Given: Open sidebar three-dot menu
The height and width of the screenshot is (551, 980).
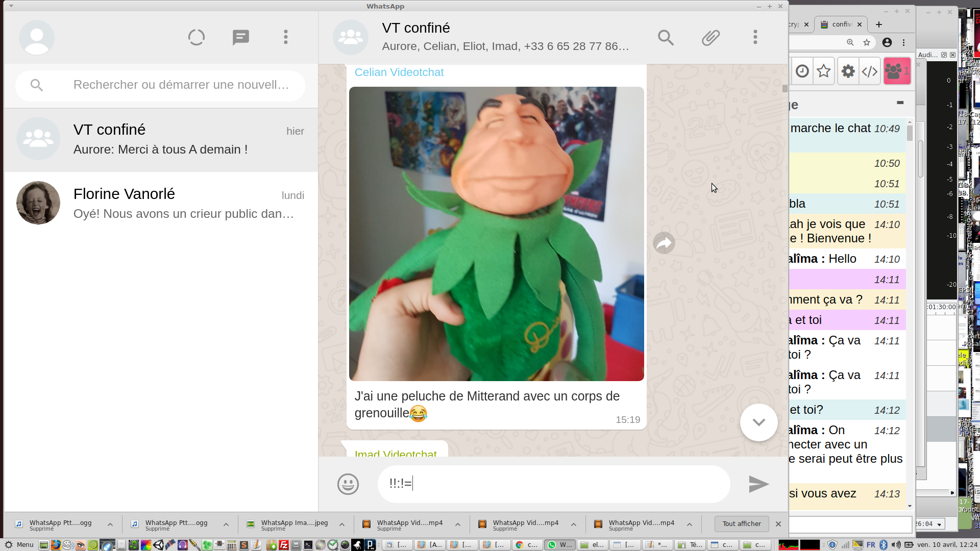Looking at the screenshot, I should (x=285, y=37).
